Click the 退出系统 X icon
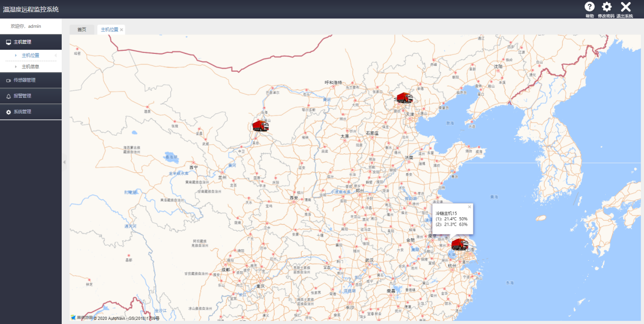 625,7
